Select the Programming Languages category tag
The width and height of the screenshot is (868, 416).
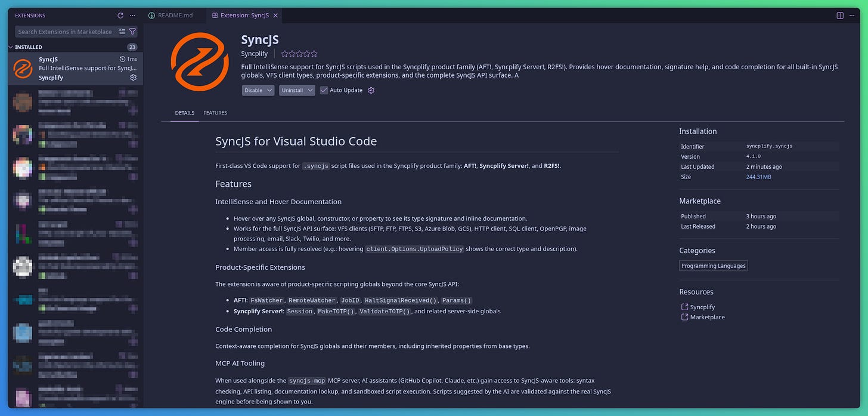pos(714,266)
